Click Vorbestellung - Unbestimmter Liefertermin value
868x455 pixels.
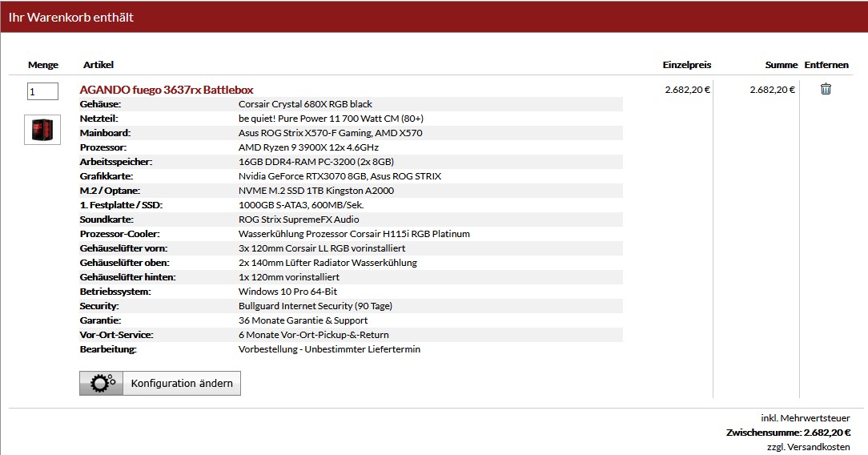tap(329, 348)
